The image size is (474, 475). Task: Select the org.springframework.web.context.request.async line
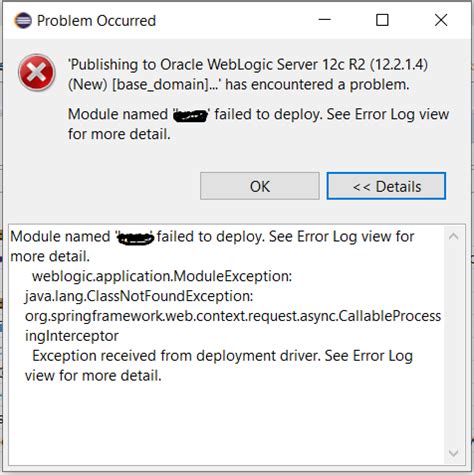[x=233, y=316]
